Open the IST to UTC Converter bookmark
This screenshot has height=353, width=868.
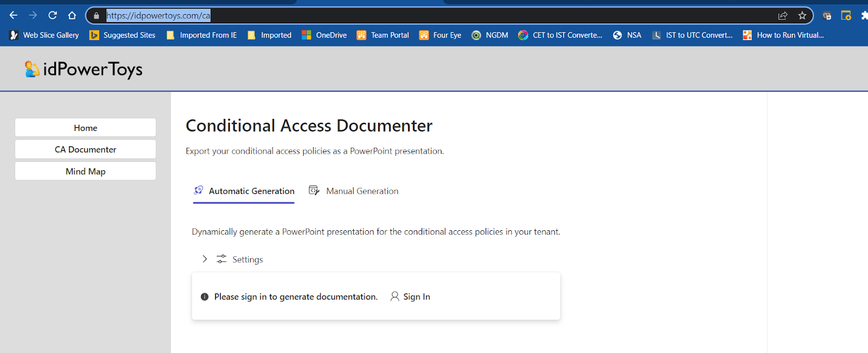[692, 35]
